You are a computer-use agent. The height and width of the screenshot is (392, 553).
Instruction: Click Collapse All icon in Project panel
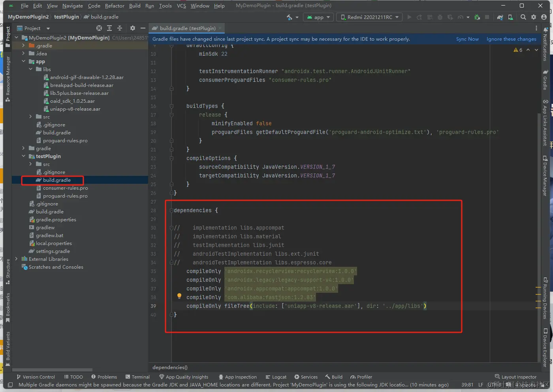120,28
